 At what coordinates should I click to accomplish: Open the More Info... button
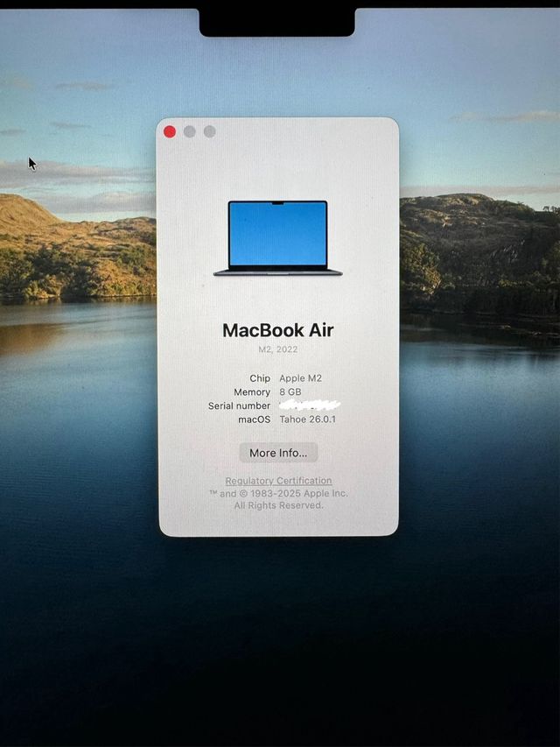(x=278, y=453)
